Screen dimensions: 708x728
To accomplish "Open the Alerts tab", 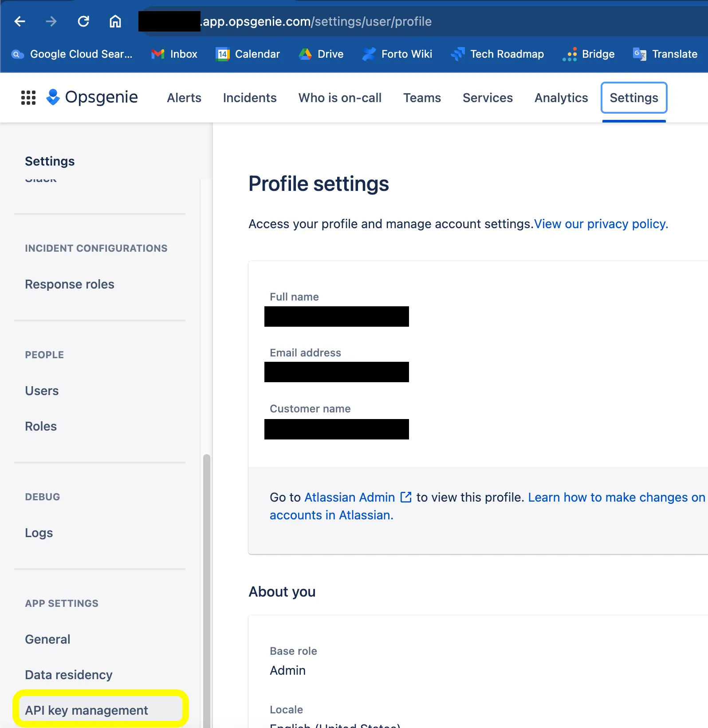I will [x=184, y=98].
